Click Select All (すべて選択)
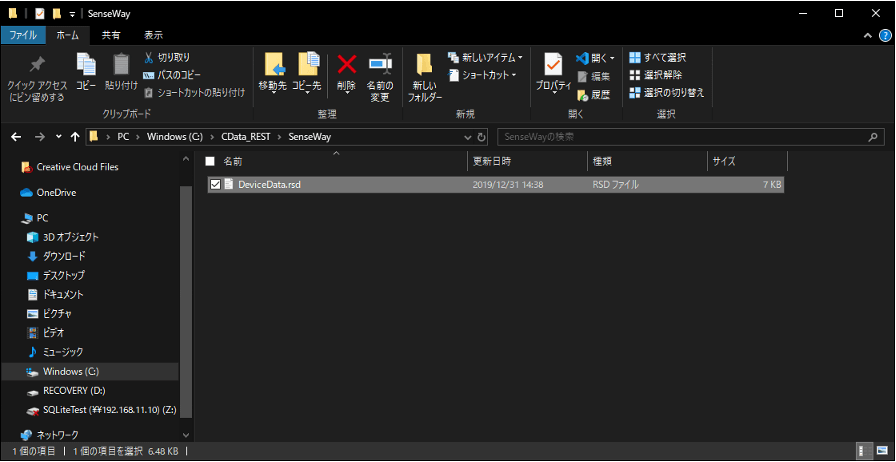The height and width of the screenshot is (462, 896). click(657, 57)
